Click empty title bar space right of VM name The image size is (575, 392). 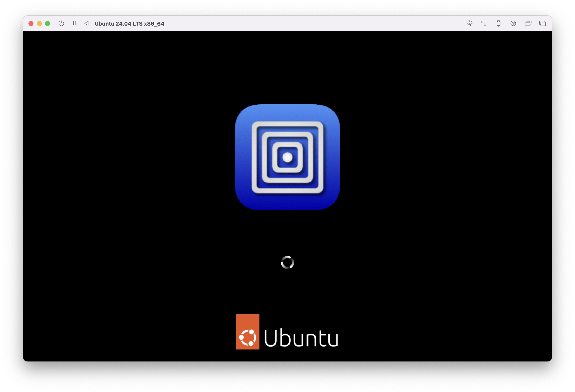click(x=297, y=24)
